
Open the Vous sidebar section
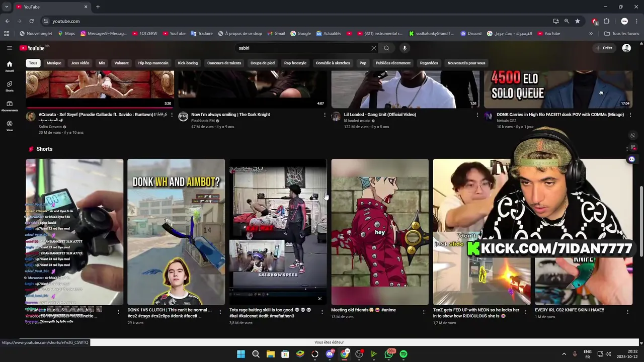click(x=9, y=126)
